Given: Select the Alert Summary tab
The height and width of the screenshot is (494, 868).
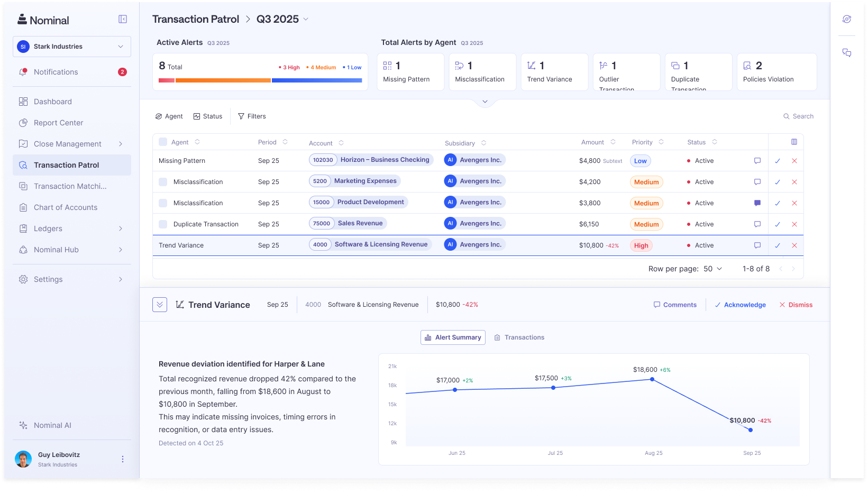Looking at the screenshot, I should click(x=453, y=337).
